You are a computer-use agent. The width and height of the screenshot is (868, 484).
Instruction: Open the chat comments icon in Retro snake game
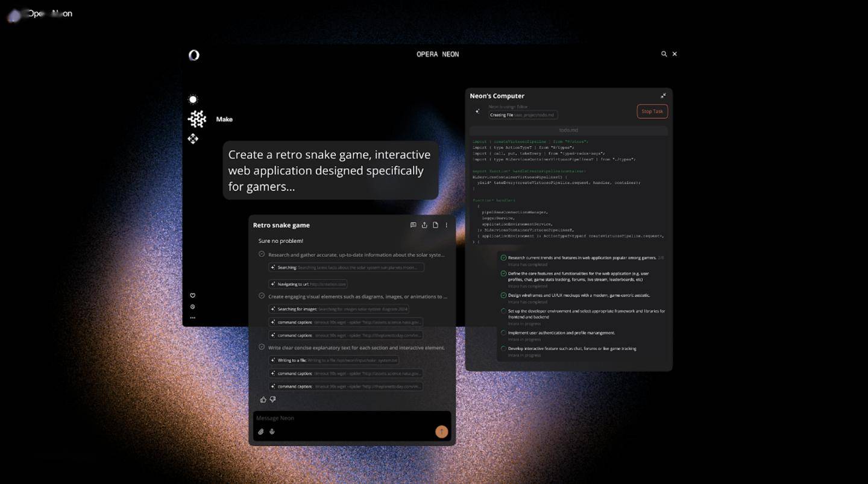[413, 225]
